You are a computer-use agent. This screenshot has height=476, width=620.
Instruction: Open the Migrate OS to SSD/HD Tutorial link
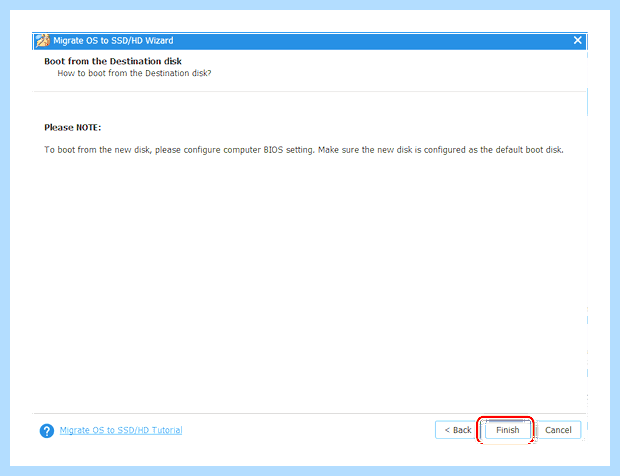coord(121,430)
